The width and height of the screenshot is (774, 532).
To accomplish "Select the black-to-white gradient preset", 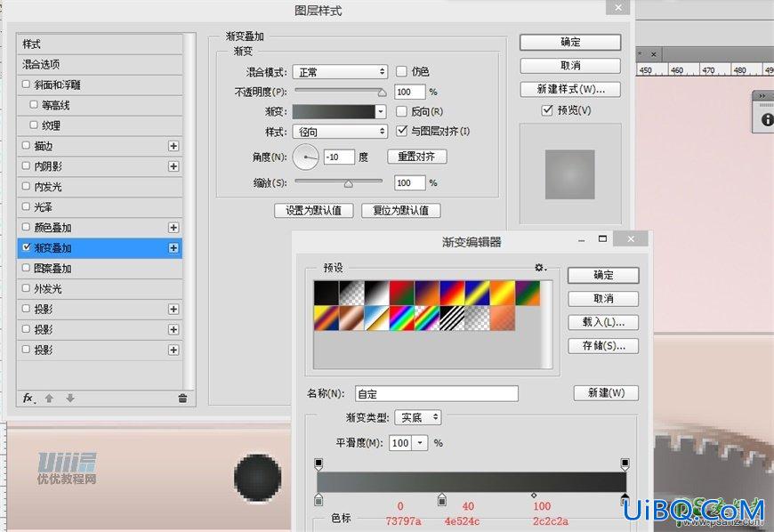I will click(x=376, y=294).
